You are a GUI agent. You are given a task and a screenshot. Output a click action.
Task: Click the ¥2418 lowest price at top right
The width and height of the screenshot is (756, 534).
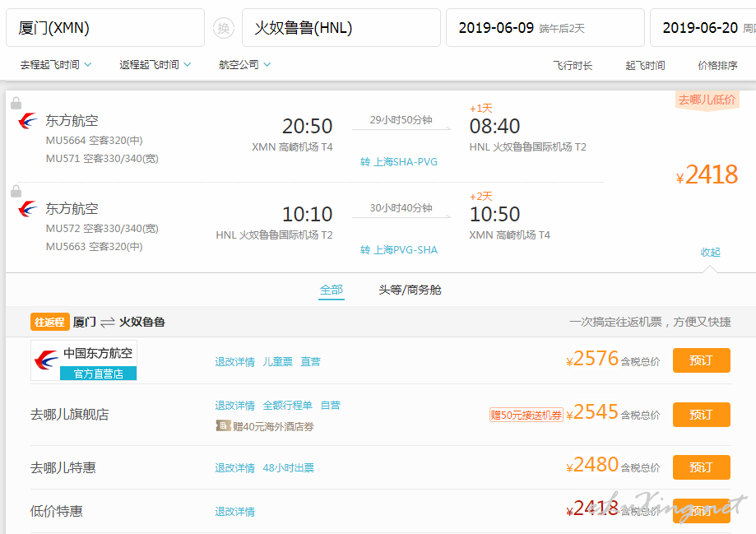707,174
